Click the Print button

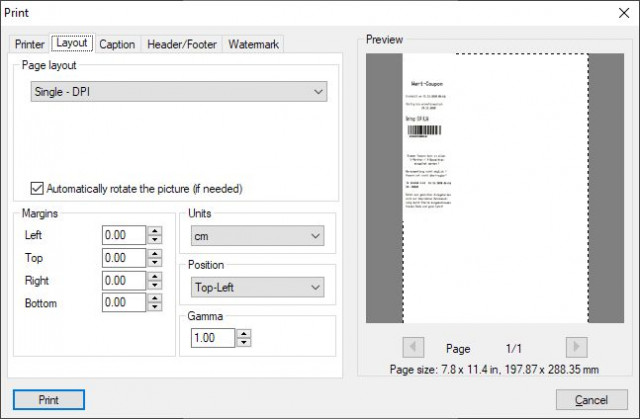(49, 399)
